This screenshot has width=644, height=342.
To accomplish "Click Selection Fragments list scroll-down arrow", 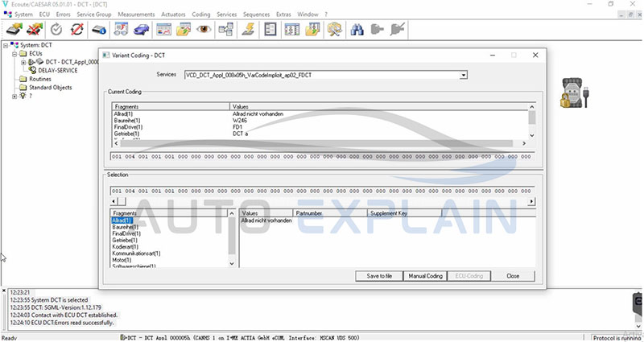I will [232, 264].
